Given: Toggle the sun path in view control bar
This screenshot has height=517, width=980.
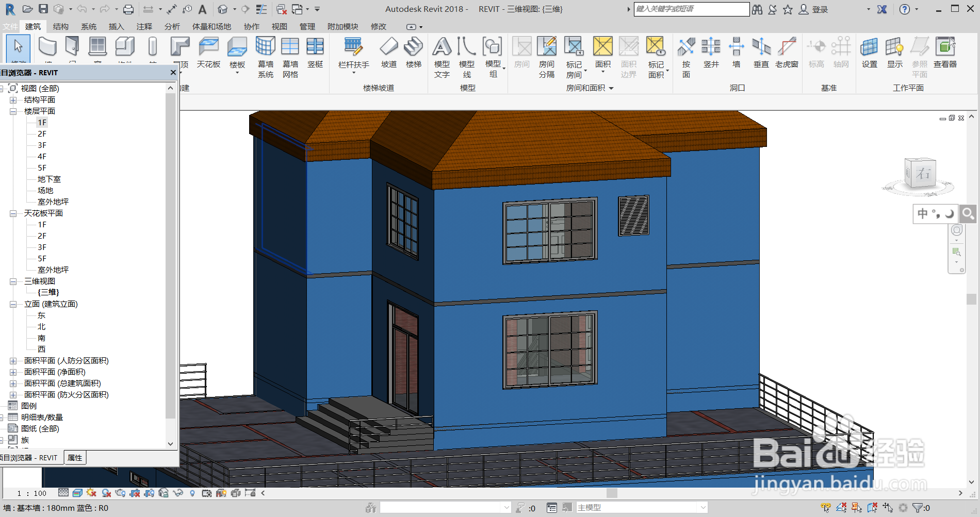Looking at the screenshot, I should point(91,493).
